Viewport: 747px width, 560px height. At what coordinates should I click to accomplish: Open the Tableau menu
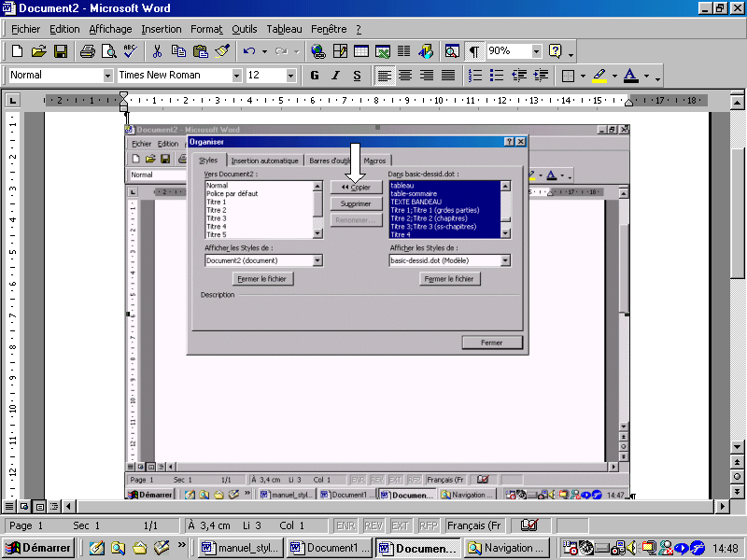point(285,29)
